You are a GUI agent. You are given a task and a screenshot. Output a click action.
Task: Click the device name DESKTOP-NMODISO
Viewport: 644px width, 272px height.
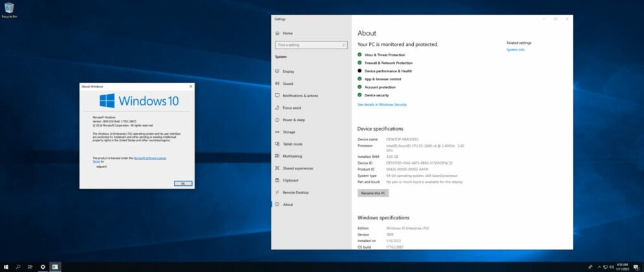click(x=402, y=139)
